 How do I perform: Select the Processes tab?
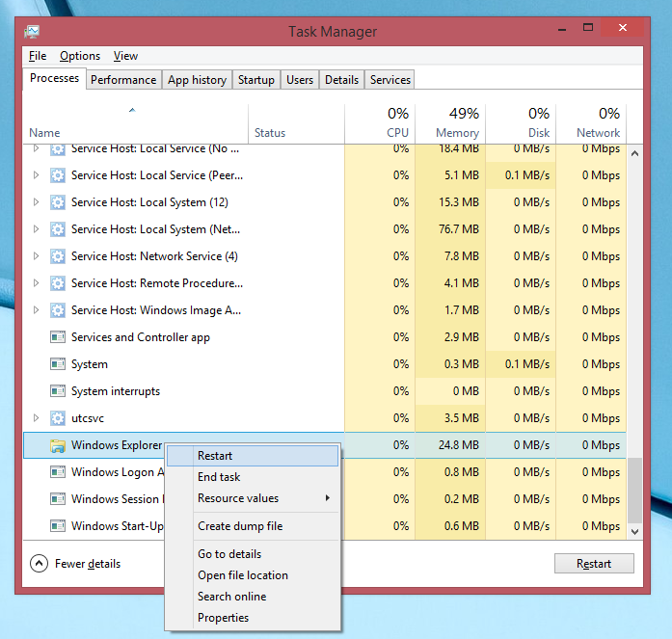[x=54, y=78]
